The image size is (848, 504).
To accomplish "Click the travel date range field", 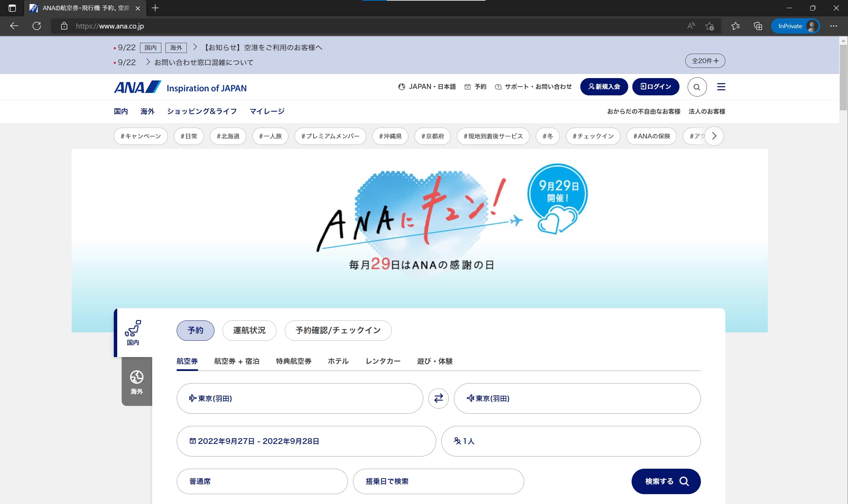I will (306, 441).
